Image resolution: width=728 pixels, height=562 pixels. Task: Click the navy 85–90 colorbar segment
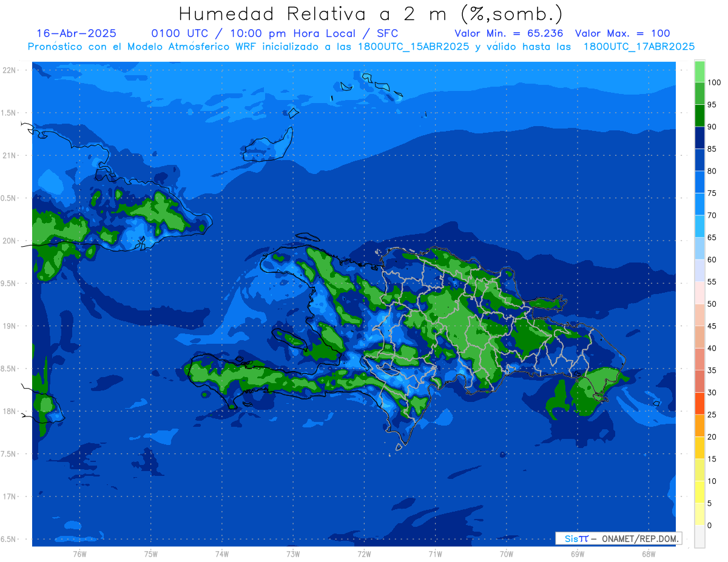pos(699,138)
